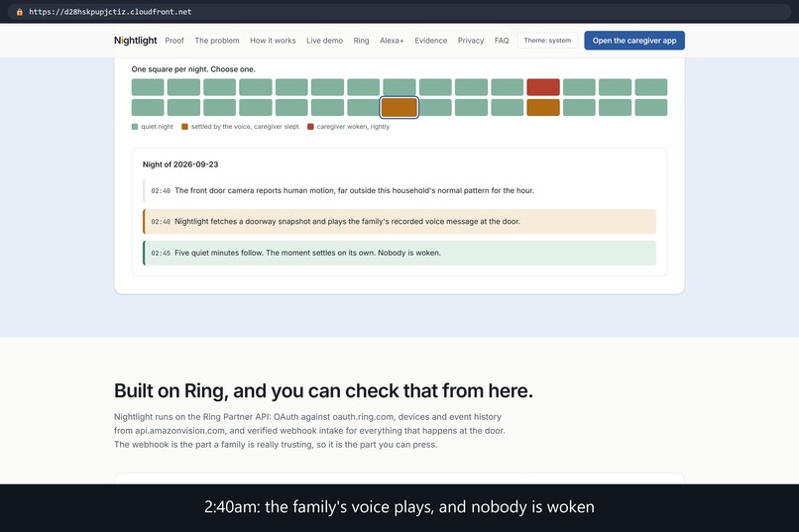Toggle the Theme: system button
Viewport: 799px width, 532px height.
547,41
